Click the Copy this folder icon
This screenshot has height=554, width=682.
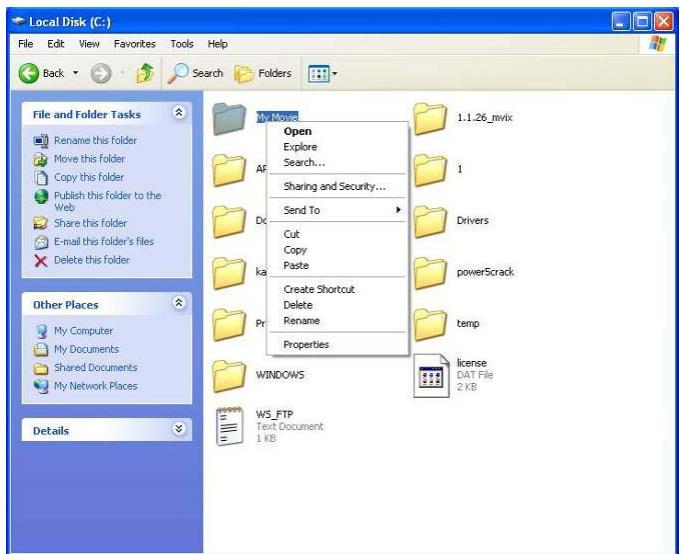pyautogui.click(x=41, y=177)
